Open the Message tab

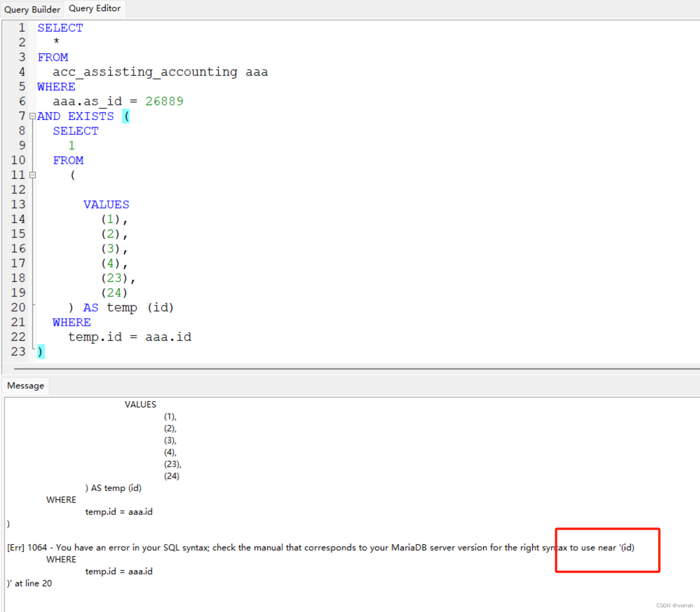click(26, 386)
